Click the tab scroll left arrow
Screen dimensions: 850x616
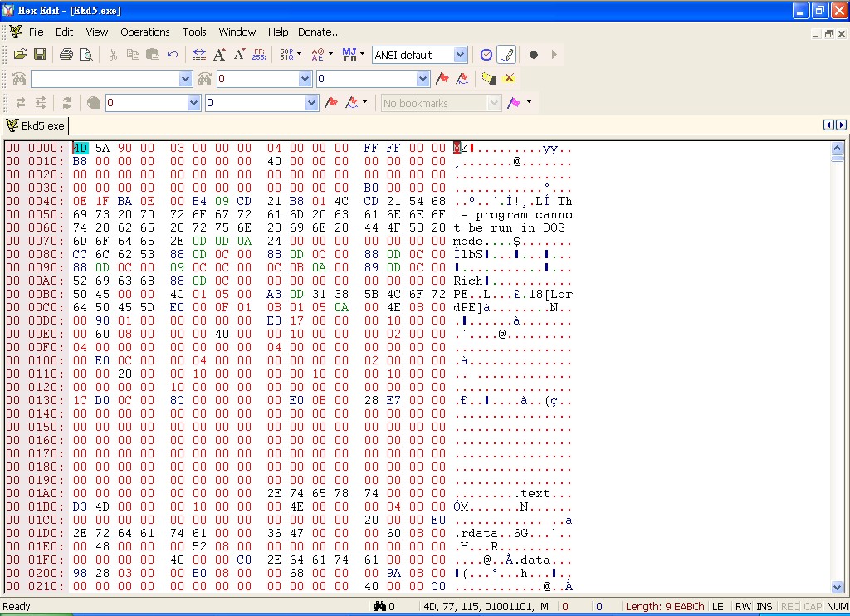coord(828,125)
